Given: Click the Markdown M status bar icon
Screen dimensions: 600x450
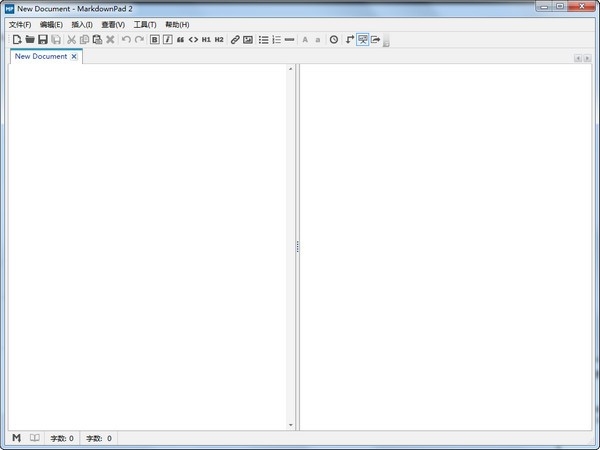Looking at the screenshot, I should 16,438.
